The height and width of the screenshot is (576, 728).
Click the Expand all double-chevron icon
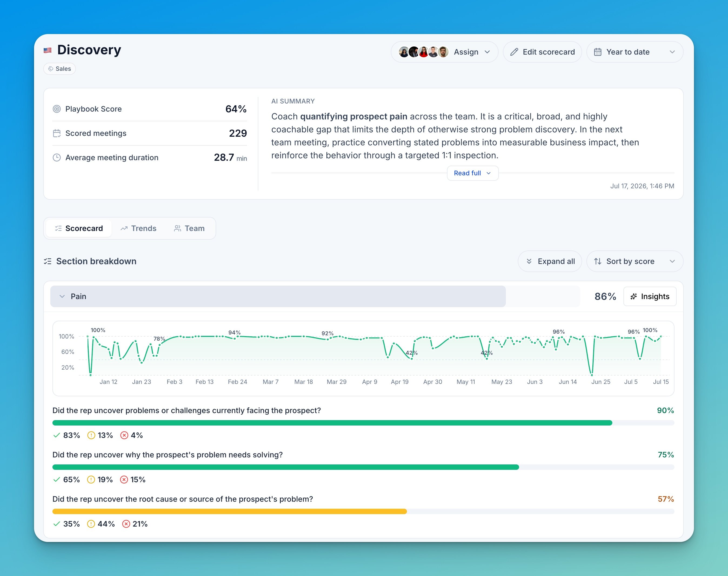[529, 261]
